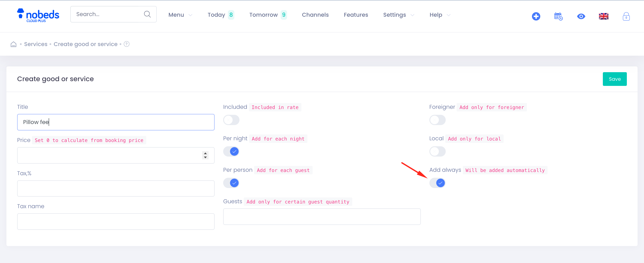The image size is (644, 263).
Task: Click the search magnifier icon
Action: (x=147, y=14)
